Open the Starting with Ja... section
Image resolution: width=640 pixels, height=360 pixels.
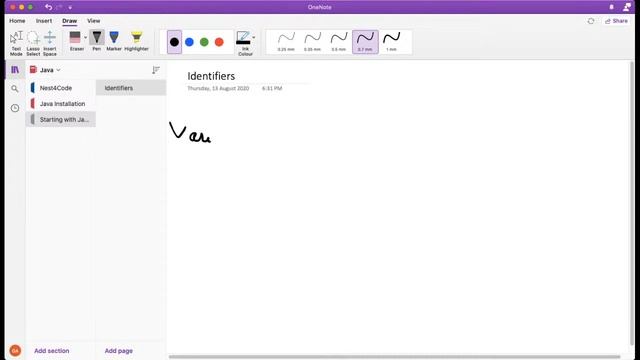pos(61,120)
